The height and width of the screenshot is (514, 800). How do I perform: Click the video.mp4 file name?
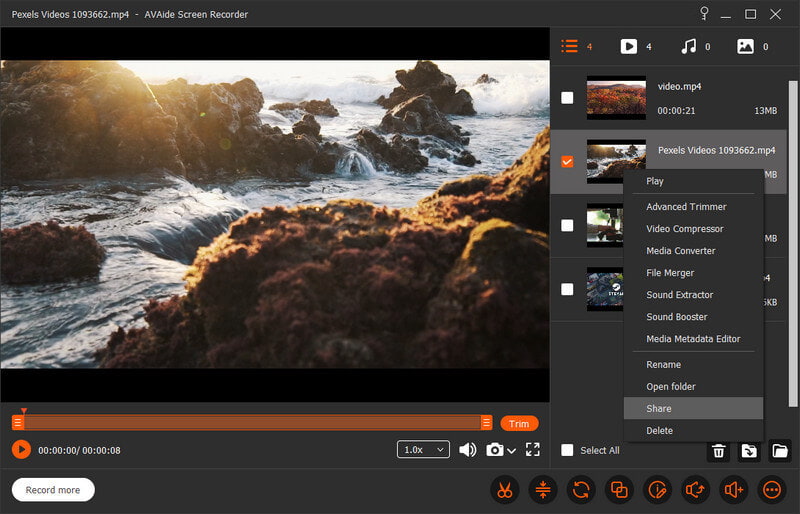point(679,86)
